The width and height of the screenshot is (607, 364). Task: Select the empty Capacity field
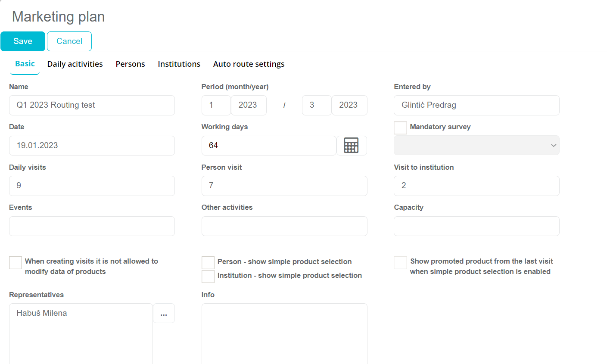pyautogui.click(x=476, y=226)
